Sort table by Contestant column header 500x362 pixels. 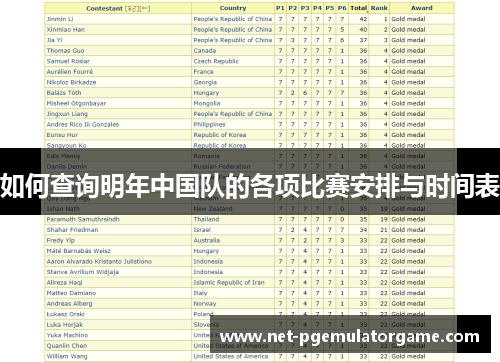[104, 9]
